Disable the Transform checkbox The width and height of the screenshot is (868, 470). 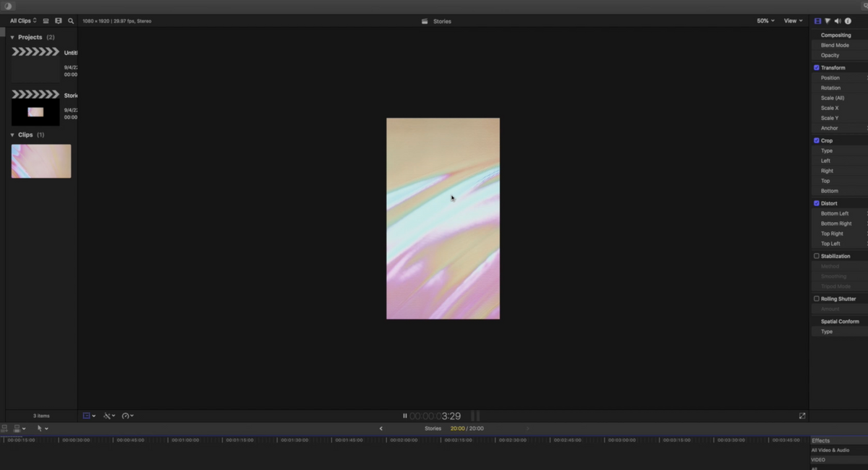[x=817, y=67]
